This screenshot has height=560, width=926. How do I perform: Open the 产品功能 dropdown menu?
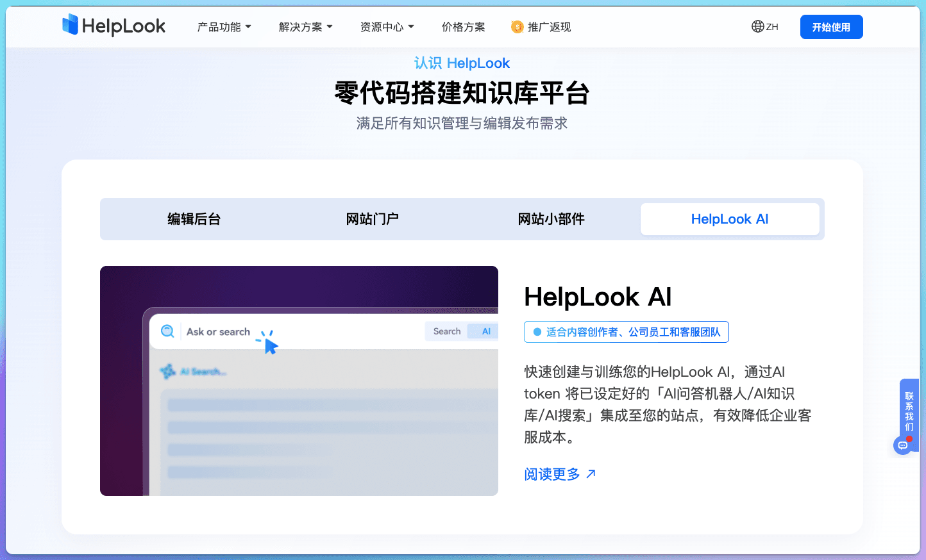pos(224,27)
